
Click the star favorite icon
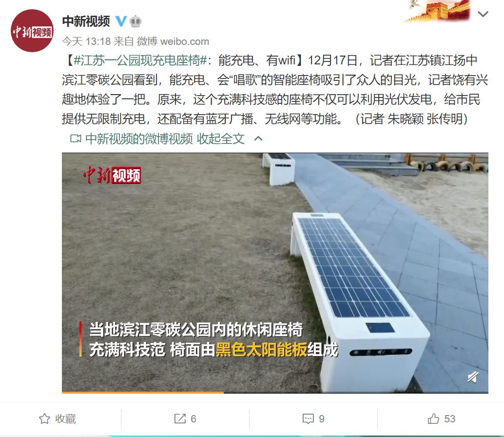[x=44, y=418]
